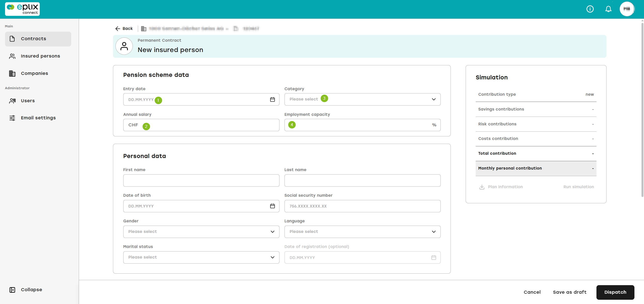Open notifications bell

[x=608, y=9]
